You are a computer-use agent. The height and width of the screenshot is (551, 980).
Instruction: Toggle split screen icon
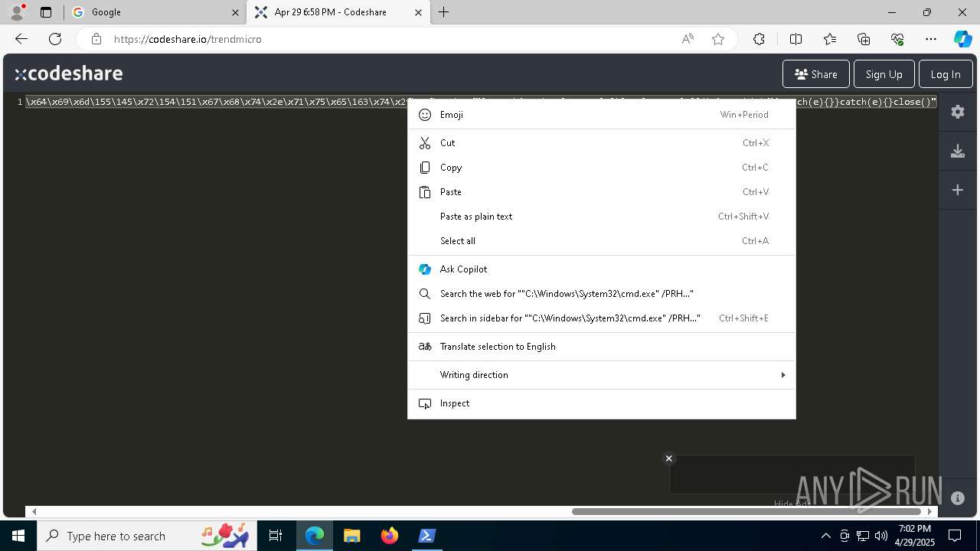point(795,39)
